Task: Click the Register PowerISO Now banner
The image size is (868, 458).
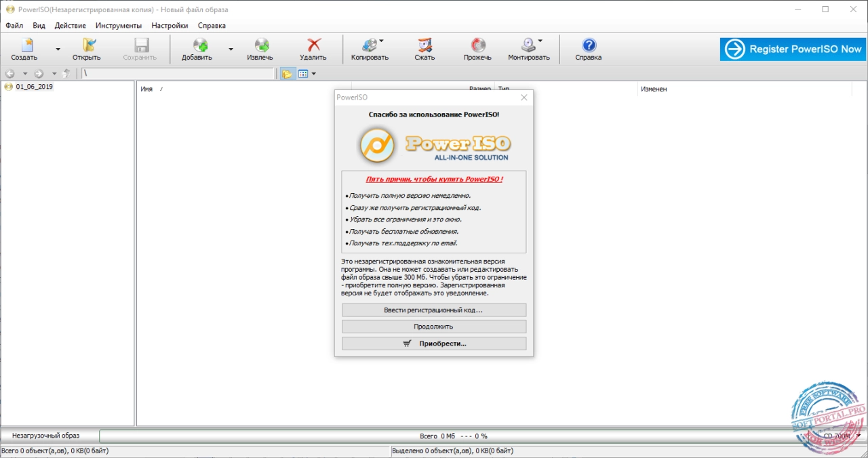Action: pyautogui.click(x=793, y=49)
